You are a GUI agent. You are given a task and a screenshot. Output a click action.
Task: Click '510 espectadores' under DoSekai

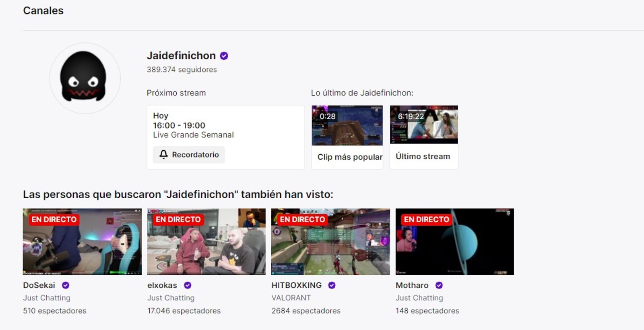click(x=55, y=311)
